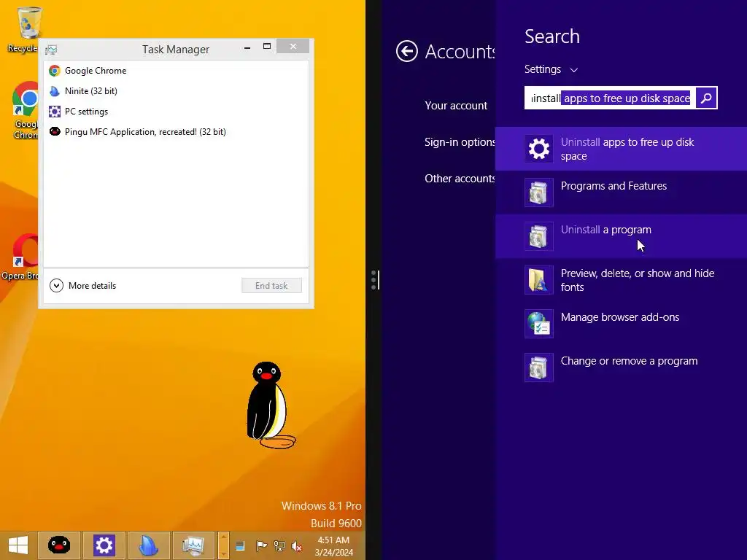The width and height of the screenshot is (747, 560).
Task: Select the Opera Browser desktop shortcut
Action: [x=21, y=257]
